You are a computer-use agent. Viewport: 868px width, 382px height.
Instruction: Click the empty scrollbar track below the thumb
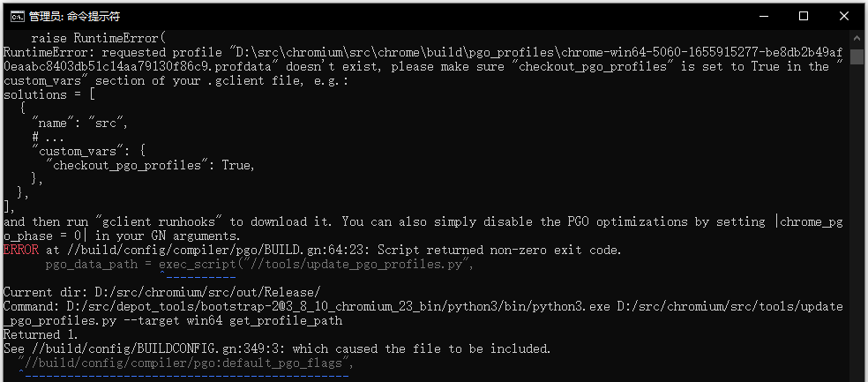click(857, 221)
